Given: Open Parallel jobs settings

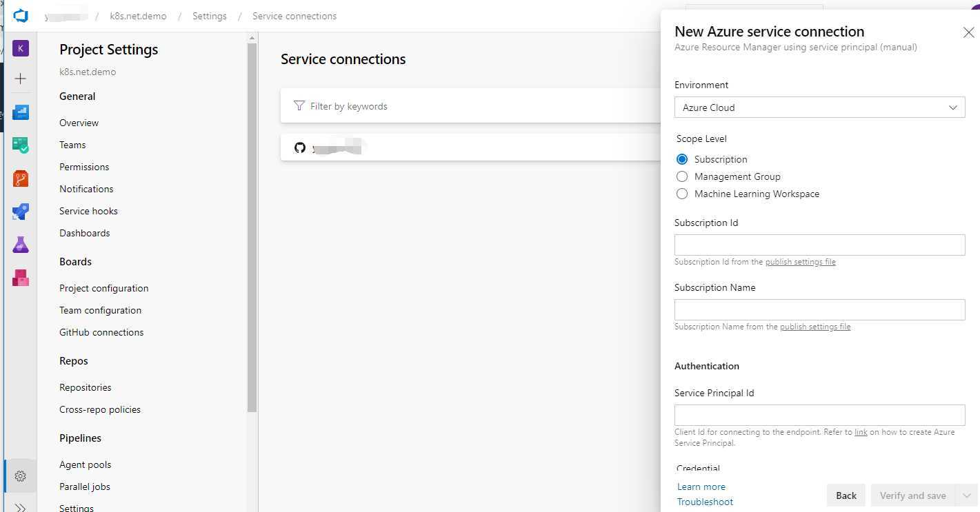Looking at the screenshot, I should point(85,487).
